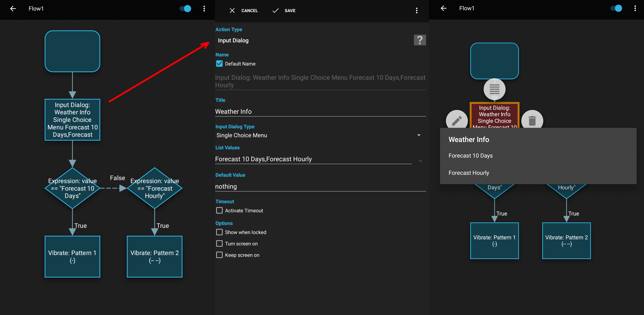Open help for Input Dialog action type
Viewport: 644px width, 315px height.
pyautogui.click(x=420, y=40)
